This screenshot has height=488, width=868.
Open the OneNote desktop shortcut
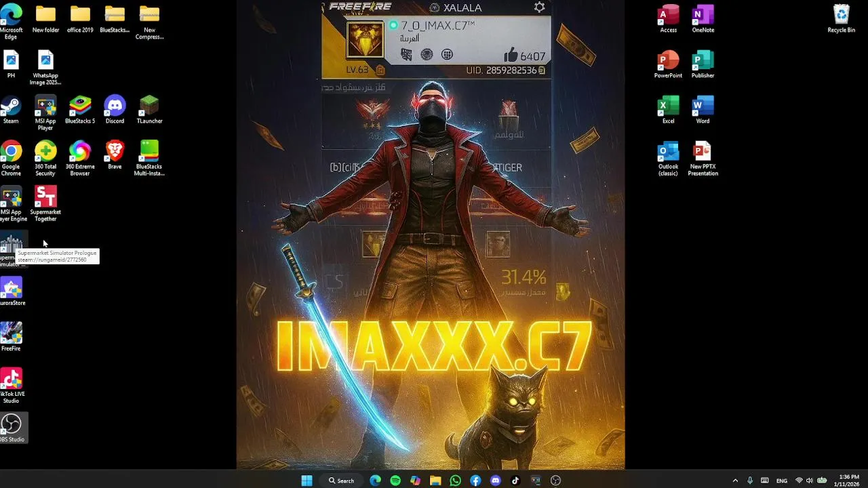coord(703,20)
